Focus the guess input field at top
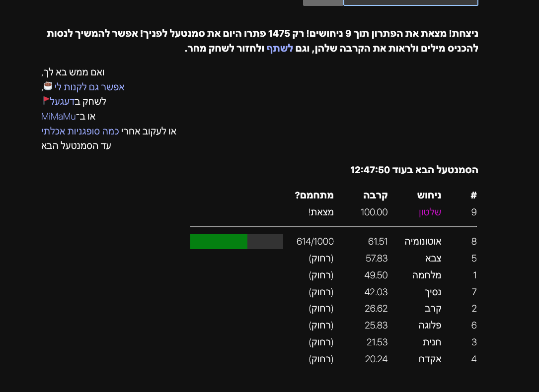This screenshot has height=392, width=539. [x=410, y=2]
